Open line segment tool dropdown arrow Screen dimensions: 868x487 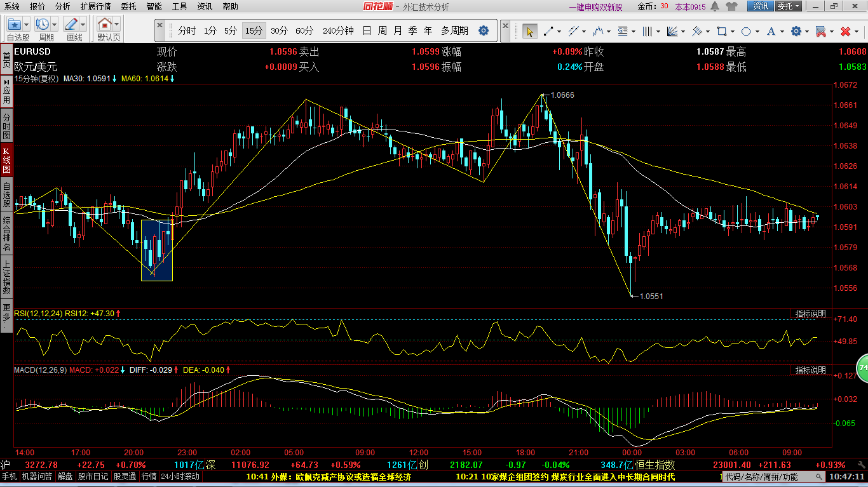[559, 31]
